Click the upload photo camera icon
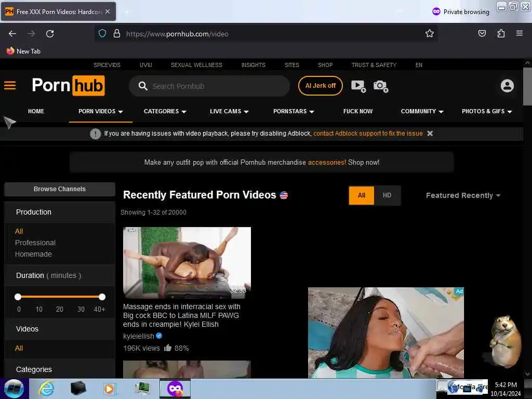Viewport: 532px width, 399px height. pos(381,86)
